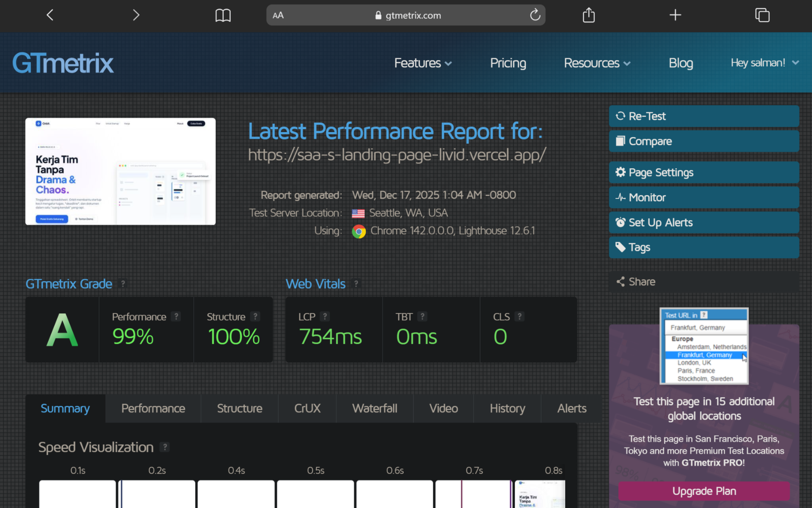
Task: Reload the page with refresh icon
Action: click(535, 15)
